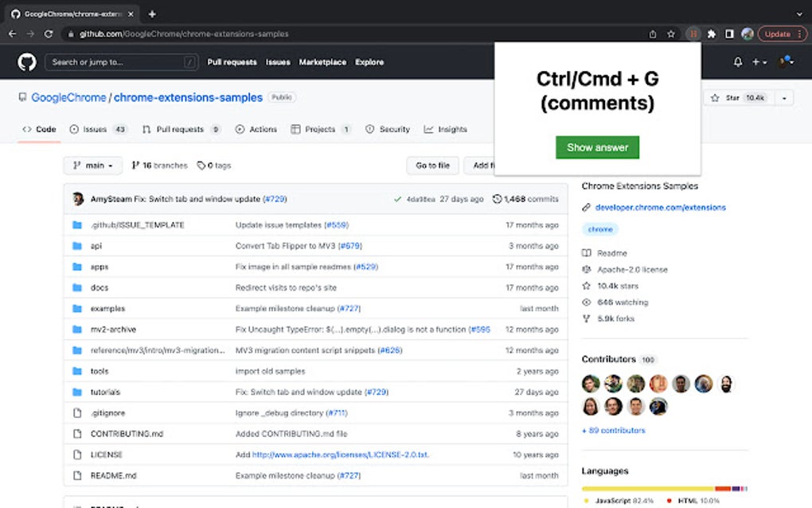
Task: Expand the main branch dropdown
Action: (93, 166)
